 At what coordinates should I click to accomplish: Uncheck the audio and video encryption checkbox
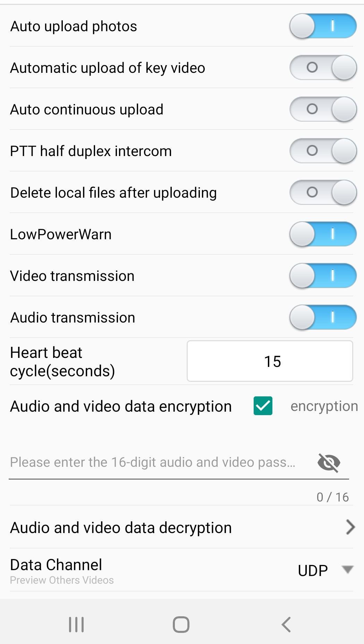point(263,406)
